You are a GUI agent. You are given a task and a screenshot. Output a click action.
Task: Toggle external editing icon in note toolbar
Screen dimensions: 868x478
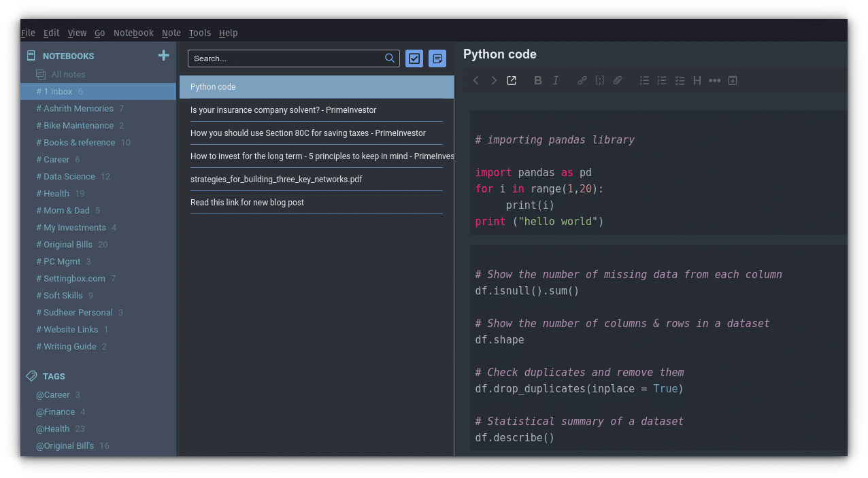[x=512, y=80]
